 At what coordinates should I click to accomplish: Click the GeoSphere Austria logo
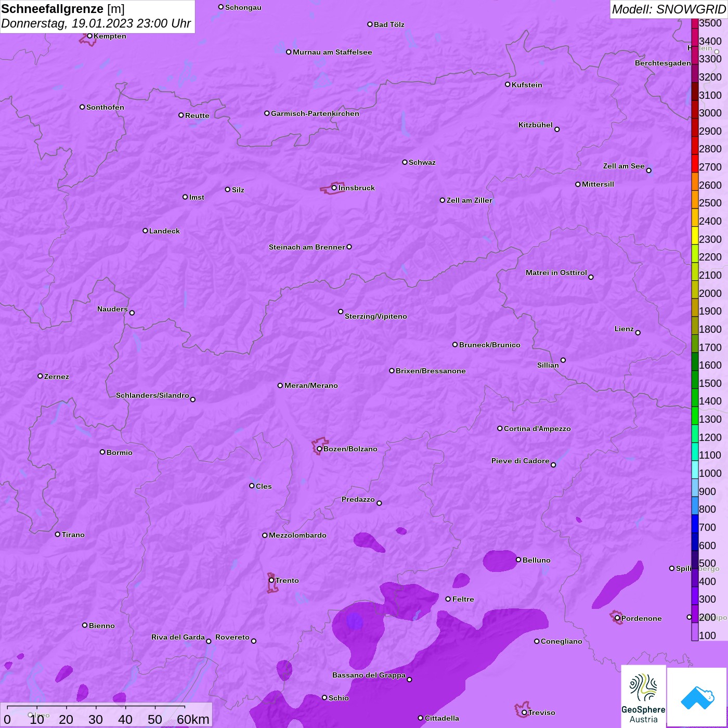643,696
